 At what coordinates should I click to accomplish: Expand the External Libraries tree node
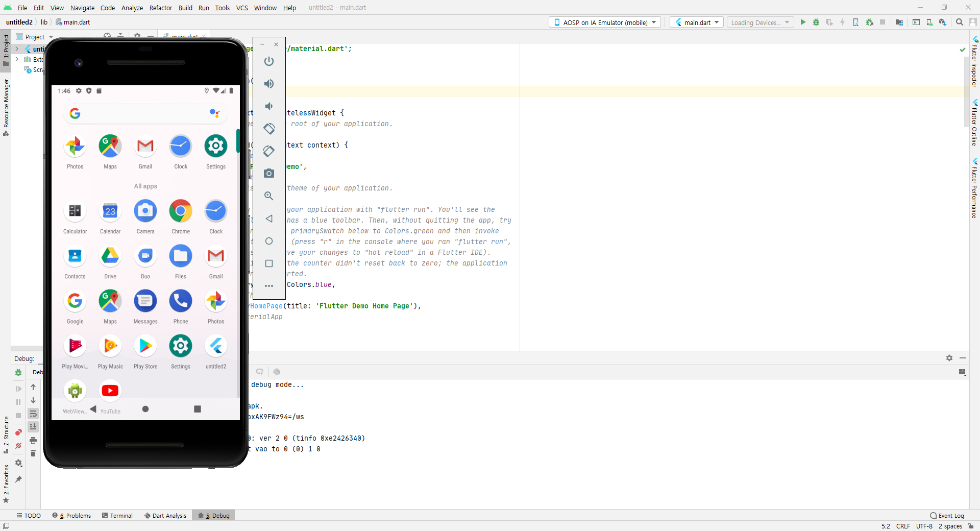(17, 59)
